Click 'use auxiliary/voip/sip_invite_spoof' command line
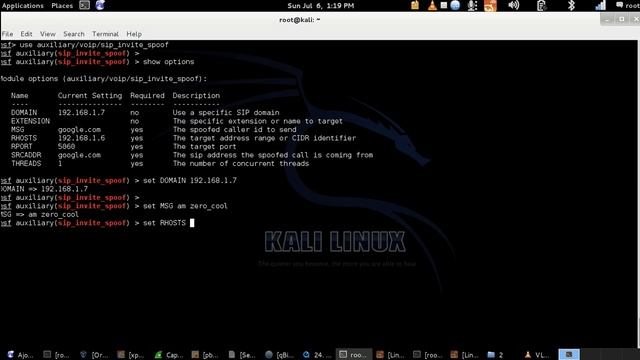 [84, 44]
